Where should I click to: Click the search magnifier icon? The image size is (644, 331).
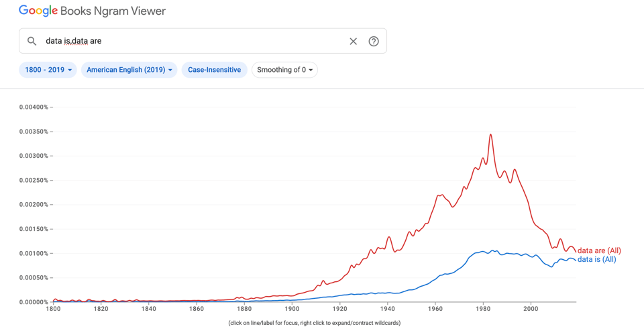pyautogui.click(x=32, y=41)
